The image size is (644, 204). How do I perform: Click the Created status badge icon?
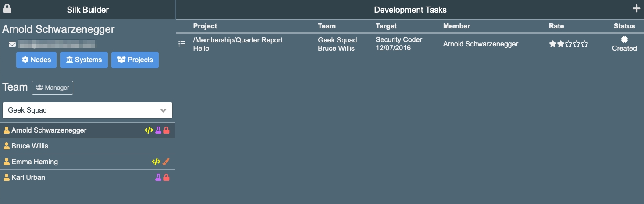tap(624, 40)
